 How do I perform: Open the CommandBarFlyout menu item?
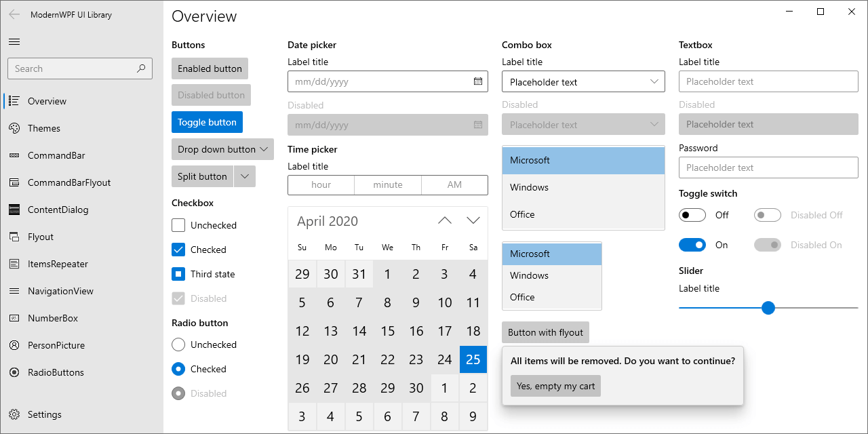[68, 182]
